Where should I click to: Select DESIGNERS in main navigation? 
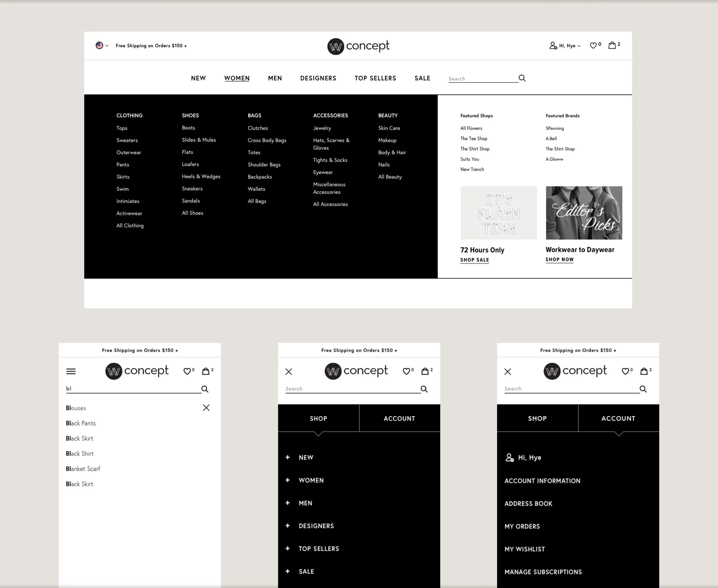click(x=318, y=78)
